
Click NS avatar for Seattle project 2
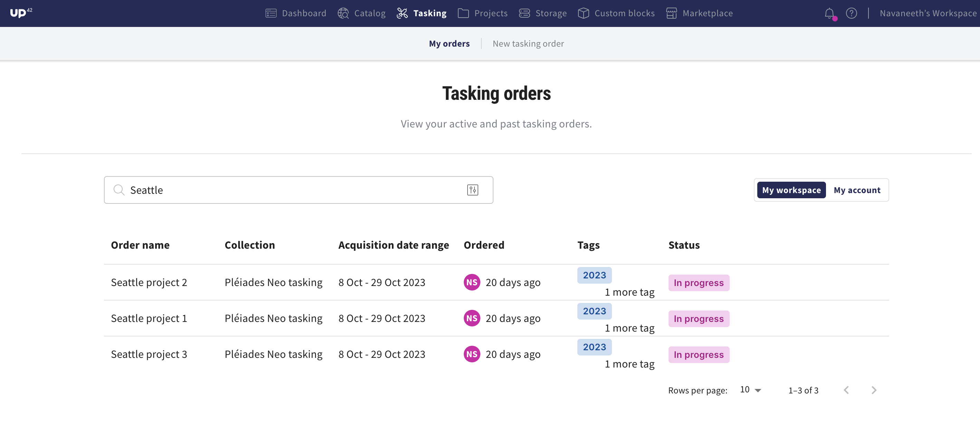click(x=472, y=283)
